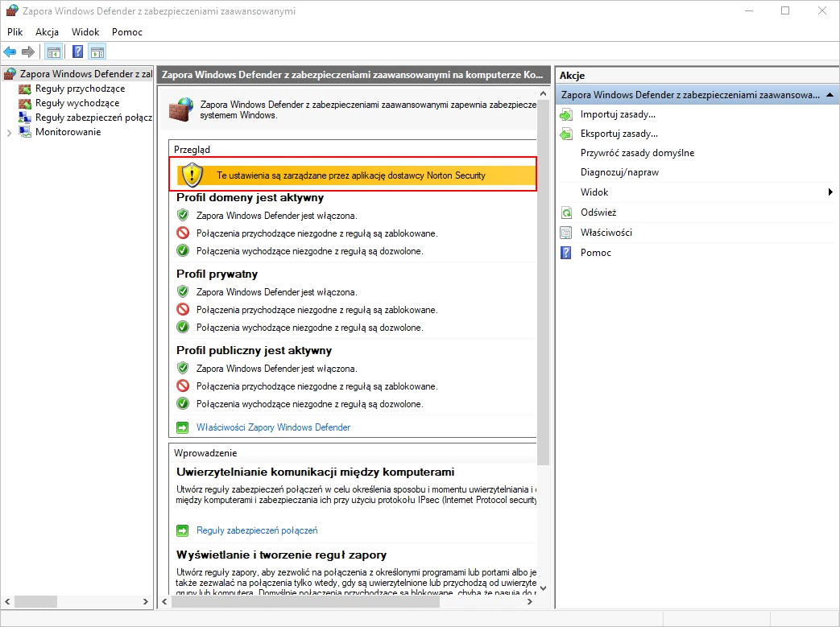Click the tree pane scroll right arrow

click(146, 602)
